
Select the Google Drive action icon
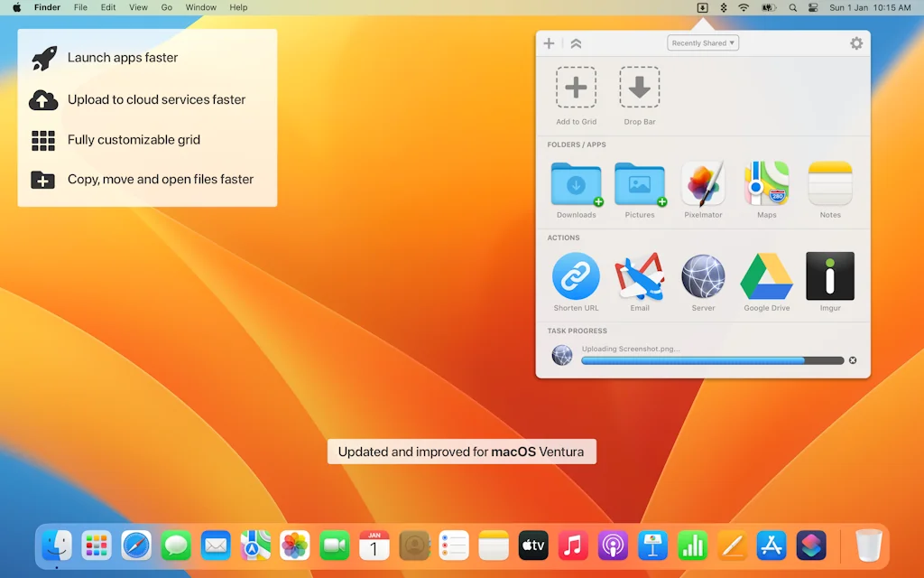[x=766, y=276]
